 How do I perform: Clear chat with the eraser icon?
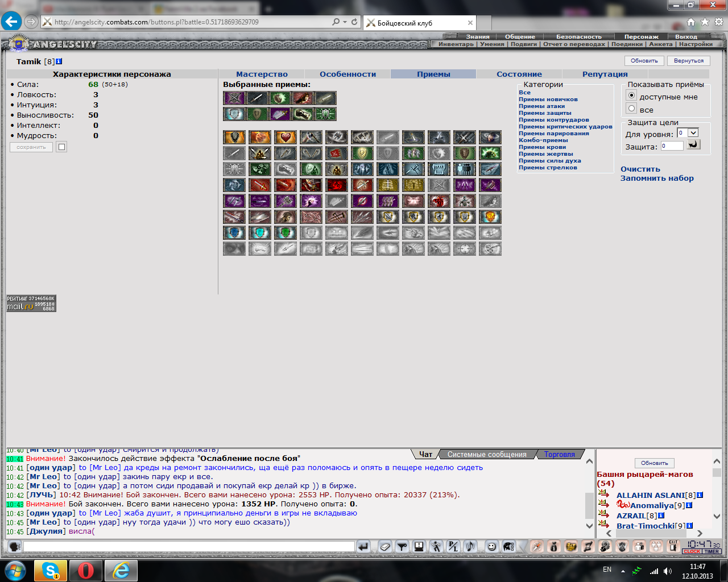(385, 547)
